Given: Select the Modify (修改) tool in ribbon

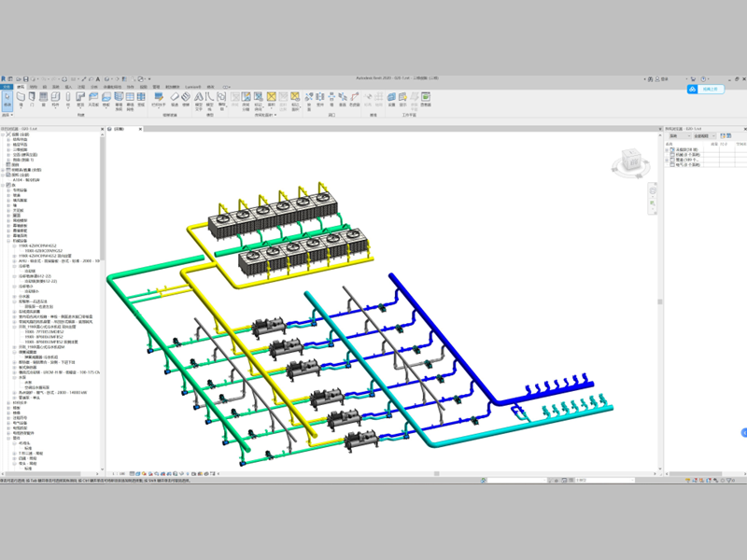Looking at the screenshot, I should 8,99.
